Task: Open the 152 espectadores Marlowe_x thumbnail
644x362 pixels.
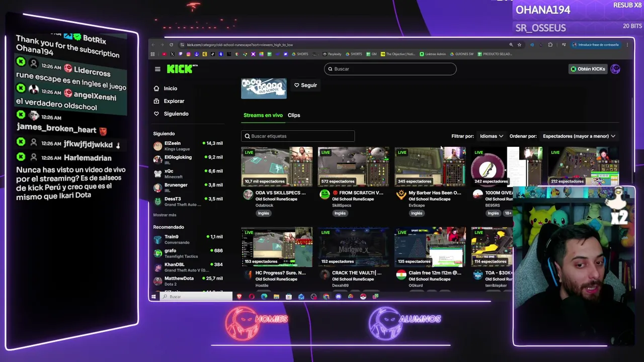Action: (x=353, y=246)
